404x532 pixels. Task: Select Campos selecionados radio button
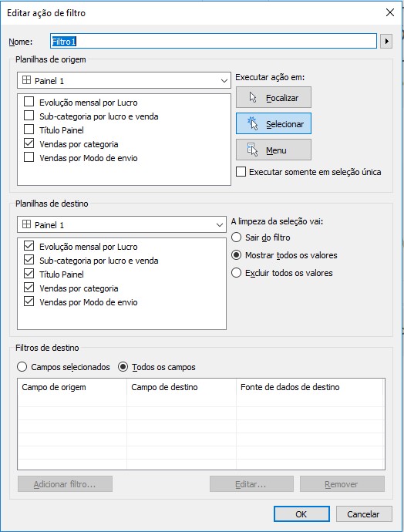(x=22, y=367)
